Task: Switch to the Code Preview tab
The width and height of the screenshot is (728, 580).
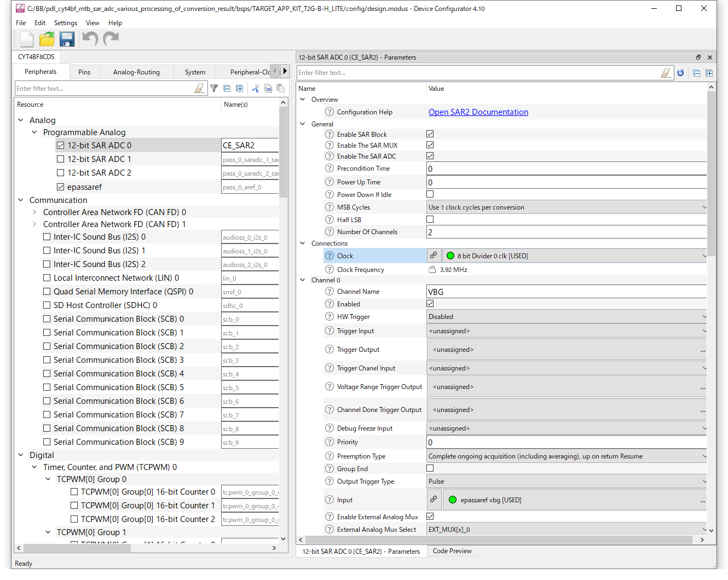Action: (452, 551)
